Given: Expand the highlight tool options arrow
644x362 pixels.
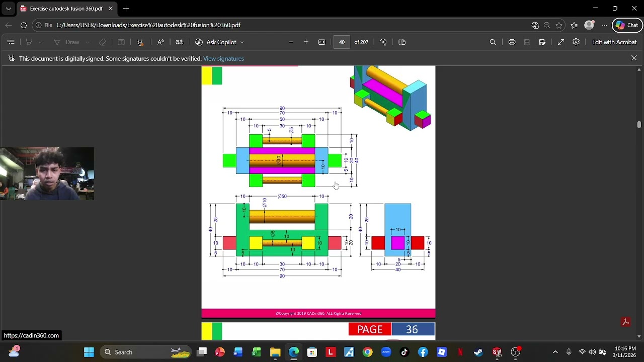Looking at the screenshot, I should pyautogui.click(x=40, y=42).
